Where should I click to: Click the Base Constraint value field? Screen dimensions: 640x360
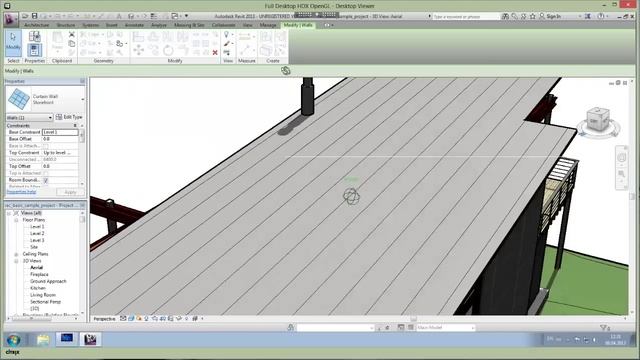(x=60, y=132)
